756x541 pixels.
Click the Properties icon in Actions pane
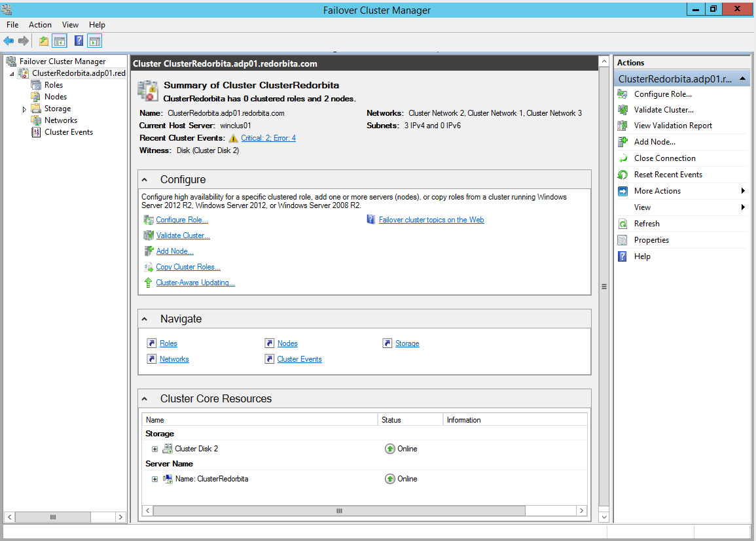tap(622, 240)
